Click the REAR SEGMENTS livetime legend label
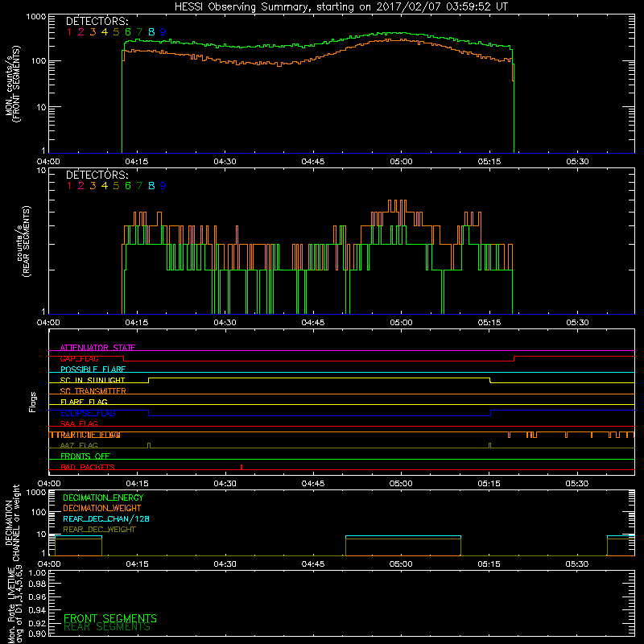644x644 pixels. pyautogui.click(x=107, y=627)
